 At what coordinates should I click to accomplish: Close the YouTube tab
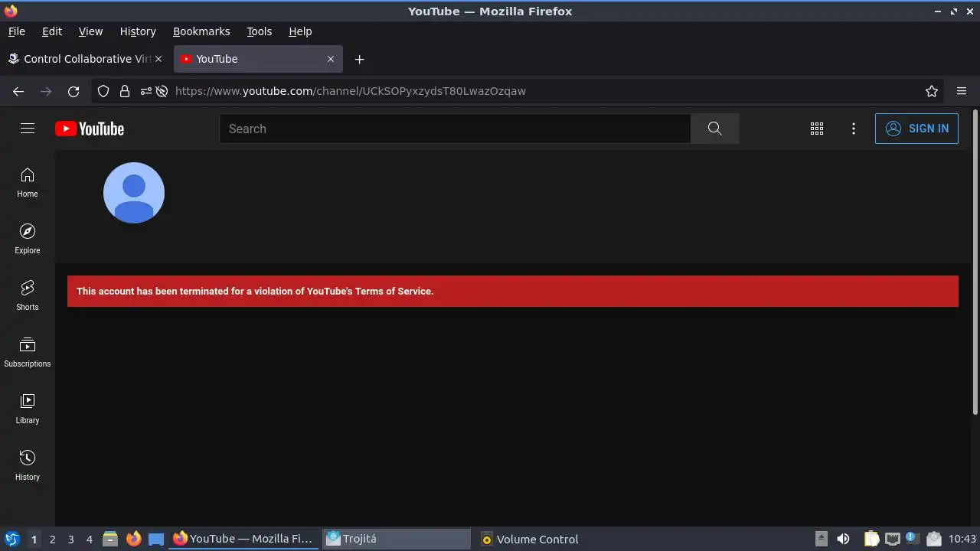[x=331, y=59]
